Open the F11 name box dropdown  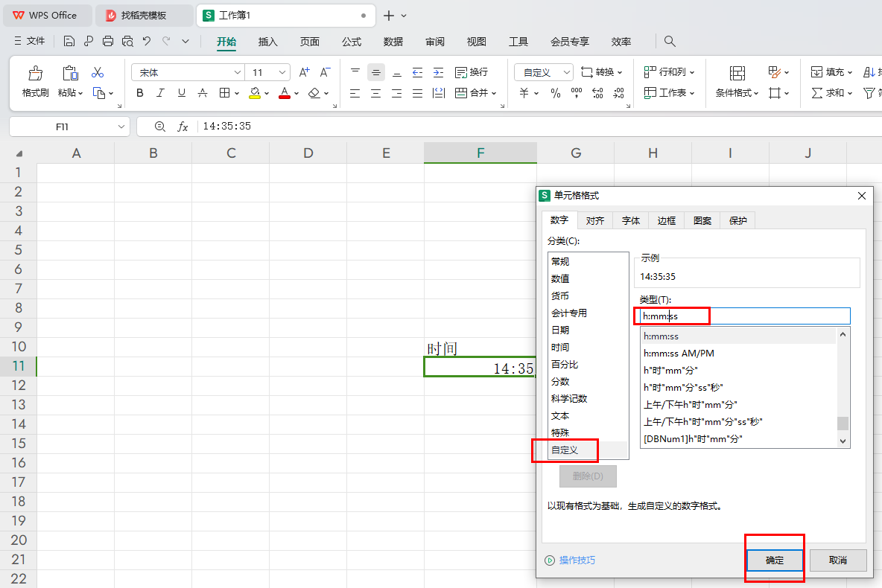pyautogui.click(x=121, y=127)
